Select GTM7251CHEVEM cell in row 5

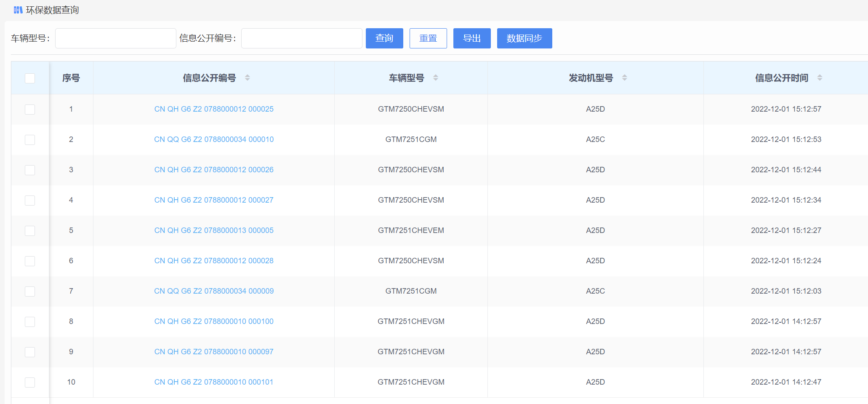point(411,230)
